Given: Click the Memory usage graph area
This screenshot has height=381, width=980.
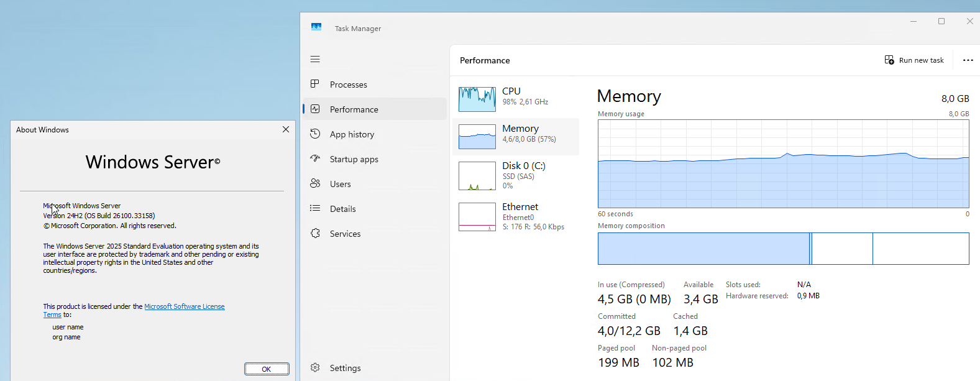Looking at the screenshot, I should click(784, 164).
